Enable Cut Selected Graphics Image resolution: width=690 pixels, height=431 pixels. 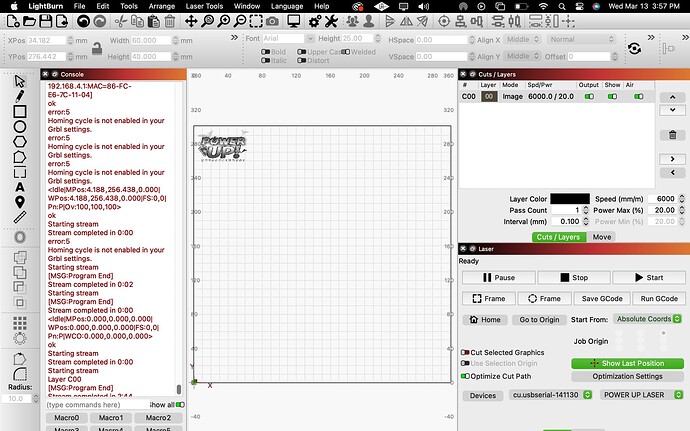pos(465,353)
